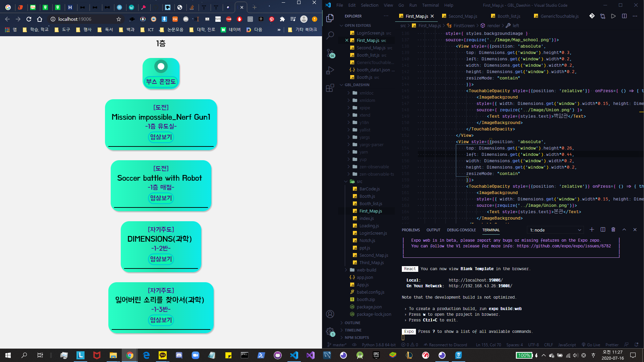The width and height of the screenshot is (644, 362).
Task: Open the Search view in activity bar
Action: (330, 35)
